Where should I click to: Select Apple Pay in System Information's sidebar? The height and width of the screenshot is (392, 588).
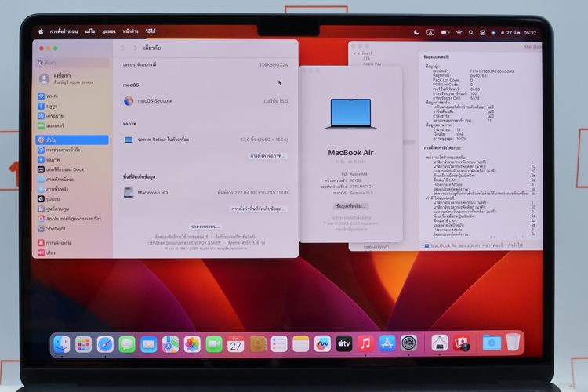[372, 64]
